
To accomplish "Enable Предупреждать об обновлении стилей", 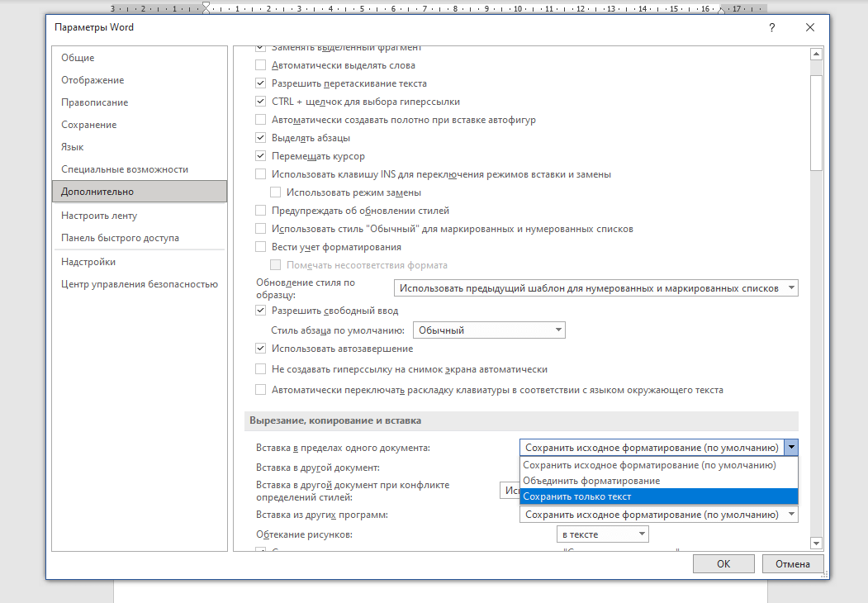I will [x=260, y=211].
